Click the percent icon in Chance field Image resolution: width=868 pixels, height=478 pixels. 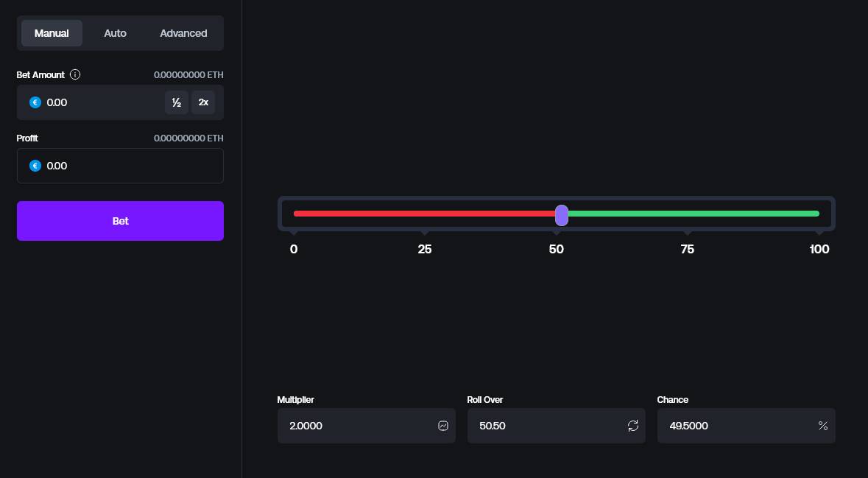click(823, 426)
